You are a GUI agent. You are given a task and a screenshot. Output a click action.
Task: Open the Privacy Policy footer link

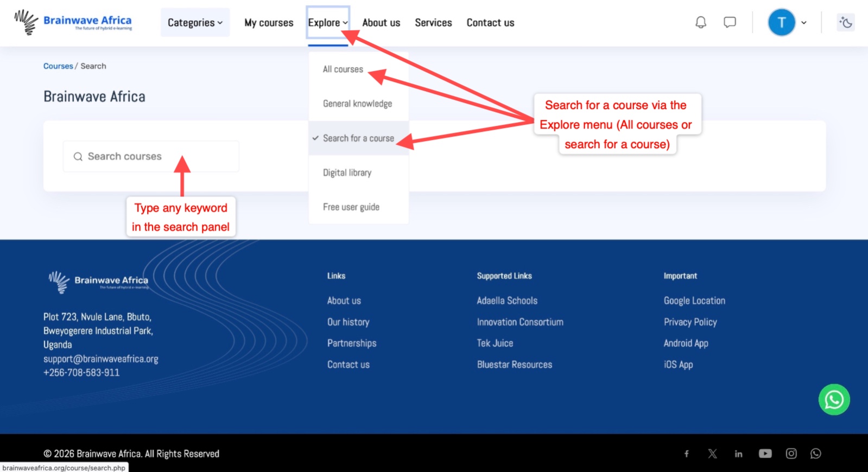[x=690, y=322]
